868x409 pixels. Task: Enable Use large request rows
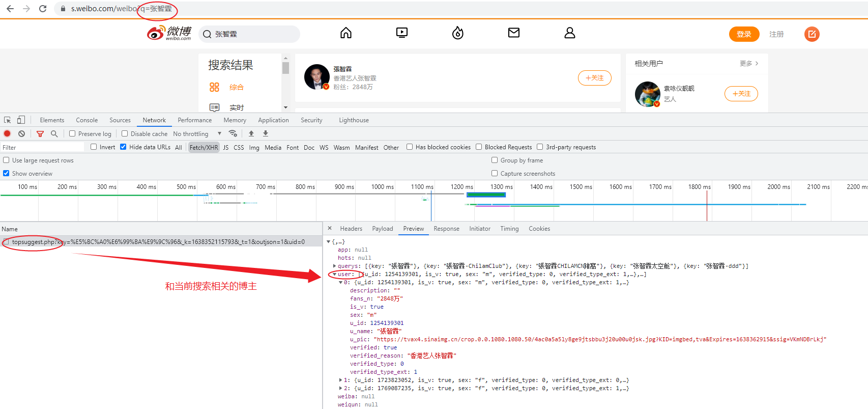6,160
